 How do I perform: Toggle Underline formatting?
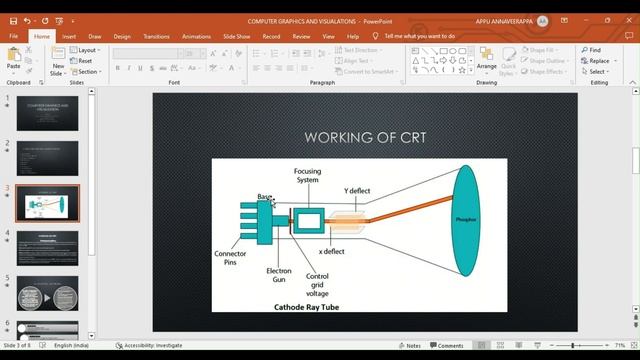(x=140, y=68)
